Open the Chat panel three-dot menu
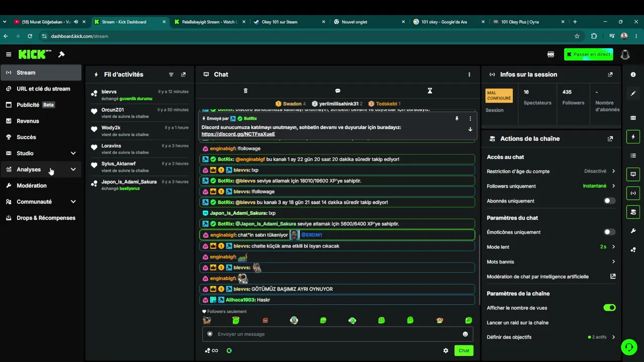Viewport: 644px width, 362px height. (469, 74)
